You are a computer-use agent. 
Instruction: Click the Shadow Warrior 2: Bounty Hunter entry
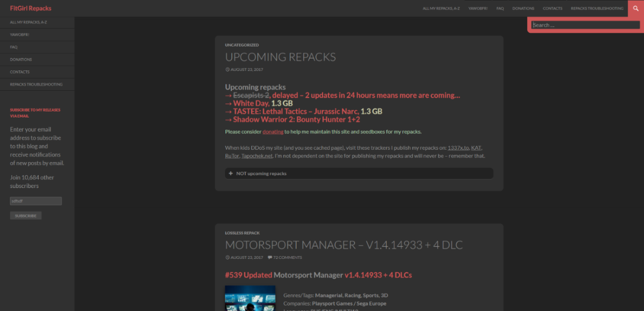296,119
